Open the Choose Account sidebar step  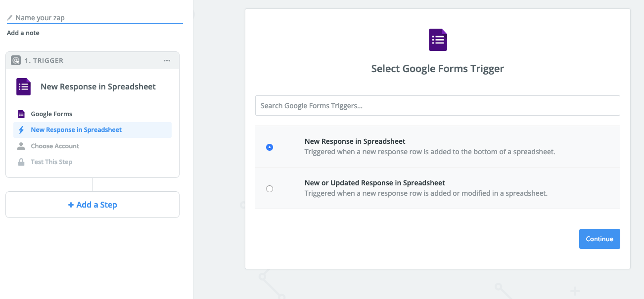click(x=92, y=146)
